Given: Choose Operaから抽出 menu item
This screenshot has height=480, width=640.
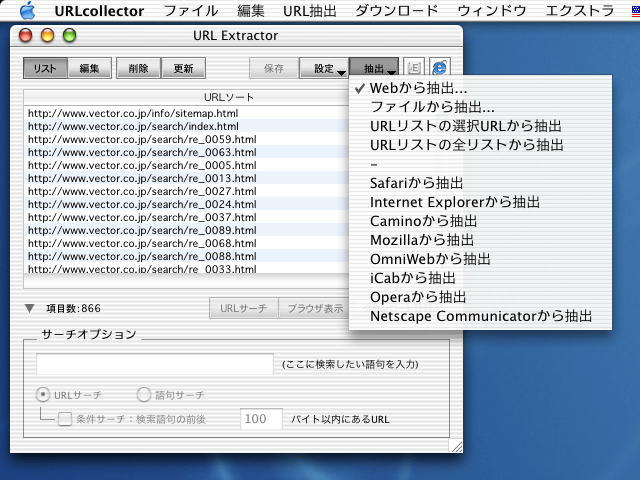Looking at the screenshot, I should pyautogui.click(x=480, y=297).
